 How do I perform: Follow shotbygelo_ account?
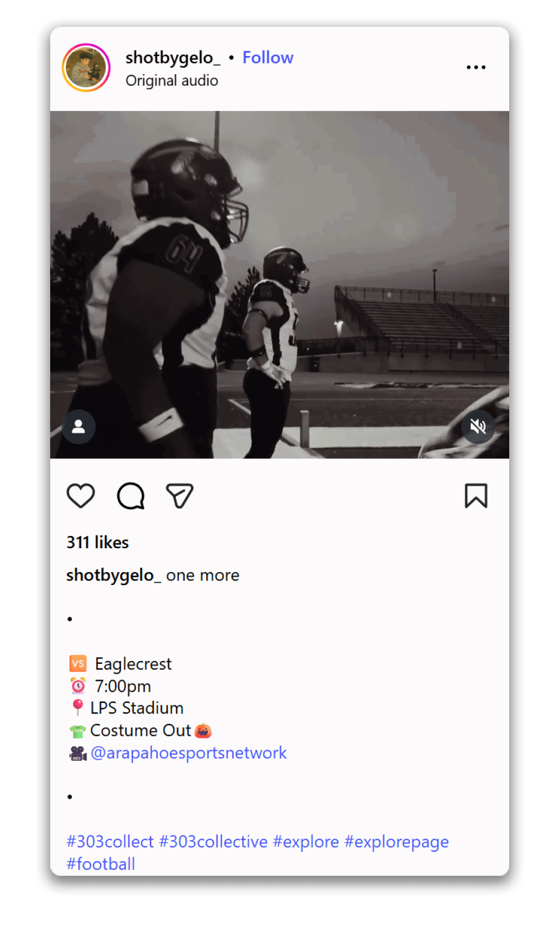(x=268, y=58)
